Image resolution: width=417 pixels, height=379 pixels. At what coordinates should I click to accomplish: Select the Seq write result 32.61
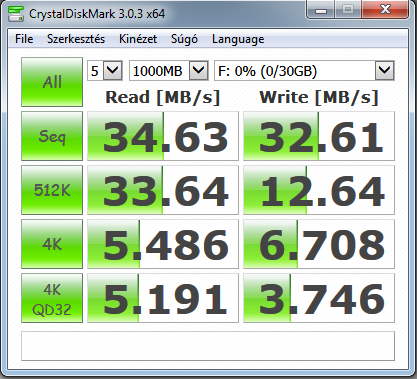tap(319, 136)
